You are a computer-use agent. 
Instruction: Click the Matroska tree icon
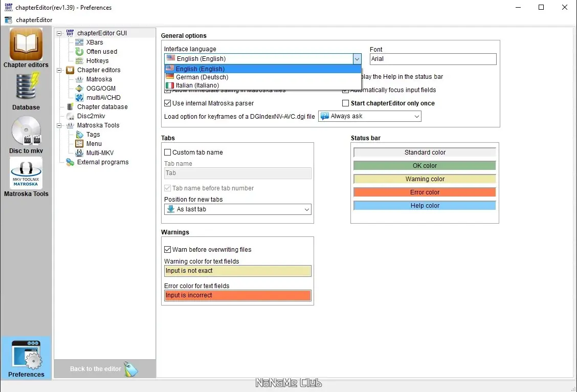pyautogui.click(x=79, y=79)
